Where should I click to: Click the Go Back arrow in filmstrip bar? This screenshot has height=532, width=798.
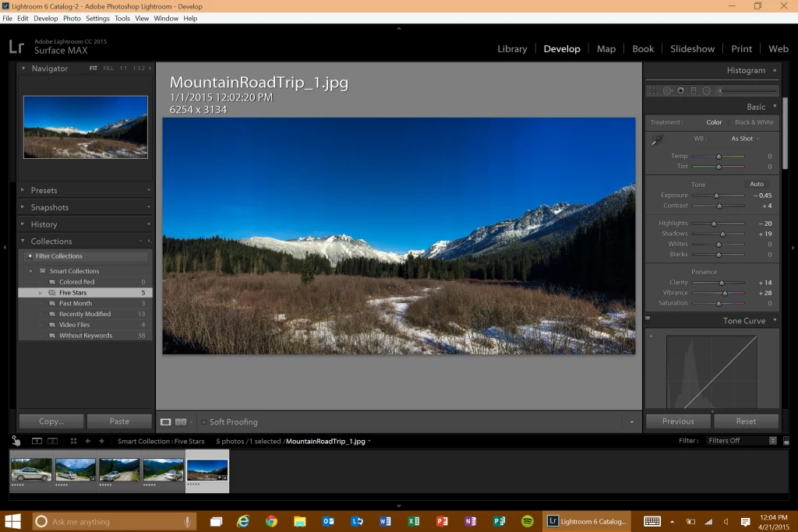[x=88, y=441]
